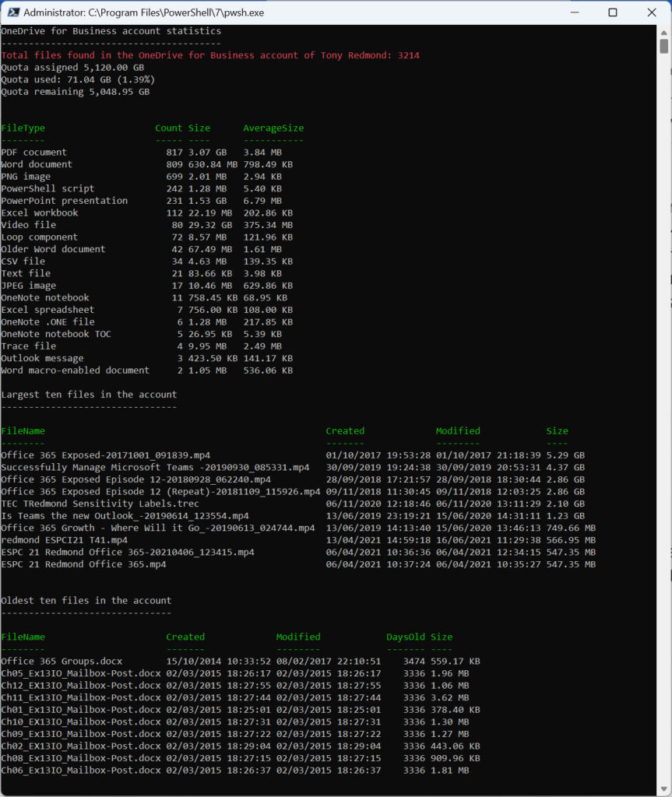Click the scrollbar up arrow
This screenshot has height=797, width=672.
click(x=664, y=32)
